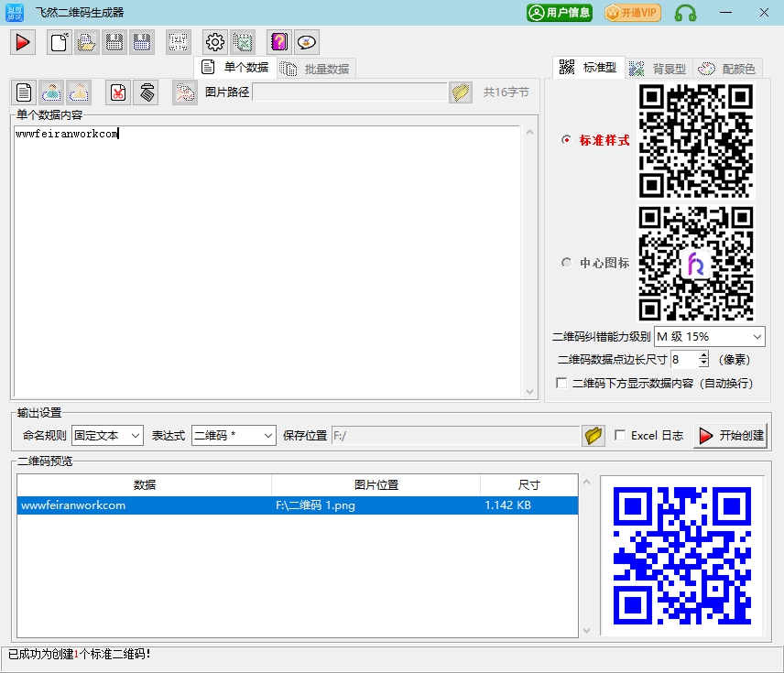The height and width of the screenshot is (673, 784).
Task: Open customer support headphone icon
Action: [685, 13]
